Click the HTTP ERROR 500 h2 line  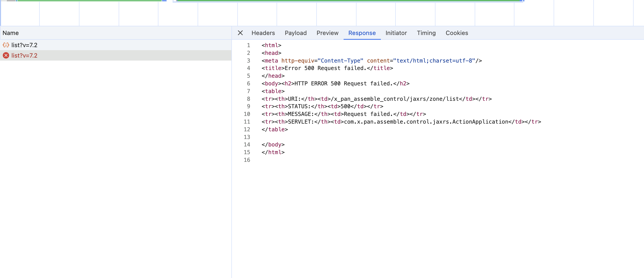click(335, 83)
